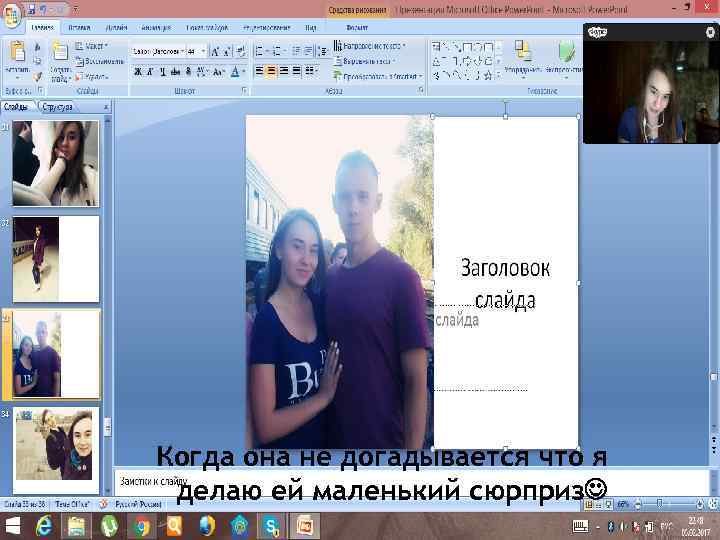Open the font size dropdown showing 44
The image size is (720, 540).
pyautogui.click(x=203, y=51)
